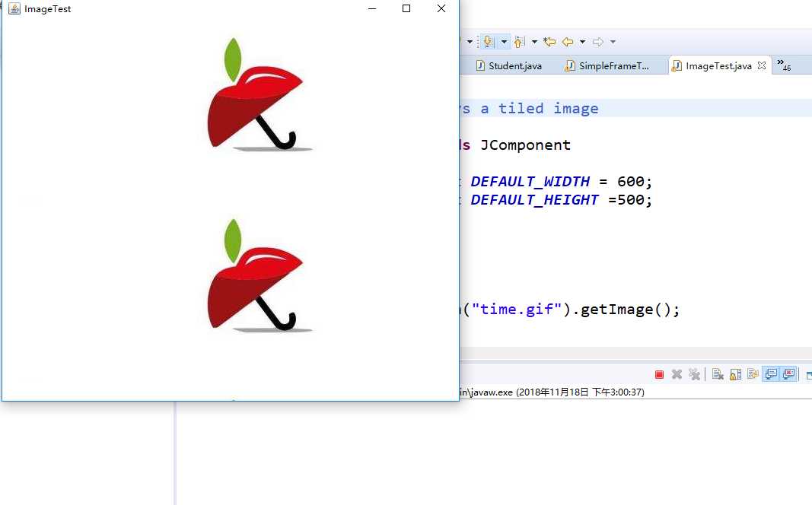Image resolution: width=812 pixels, height=505 pixels.
Task: Click the JComponent word in editor
Action: pos(525,145)
